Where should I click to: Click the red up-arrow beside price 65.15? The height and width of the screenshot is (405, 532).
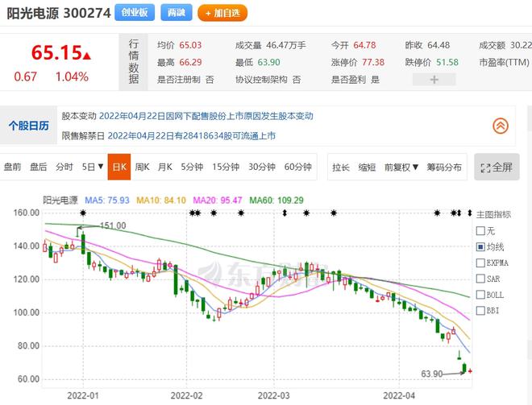click(87, 56)
